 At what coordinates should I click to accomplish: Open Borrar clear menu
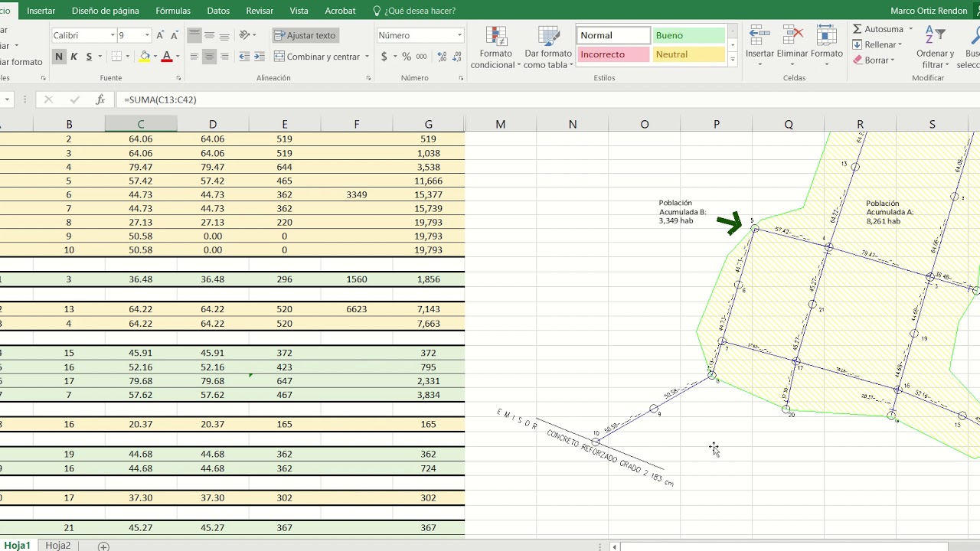874,60
